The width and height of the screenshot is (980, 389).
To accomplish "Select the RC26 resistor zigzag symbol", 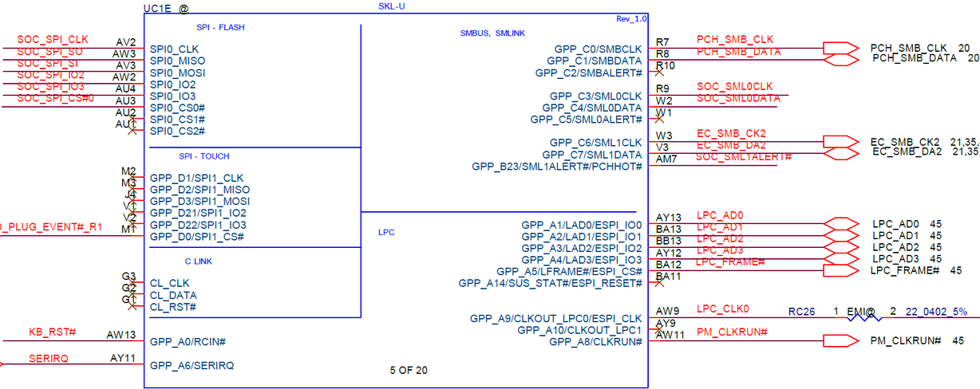I will pos(863,317).
